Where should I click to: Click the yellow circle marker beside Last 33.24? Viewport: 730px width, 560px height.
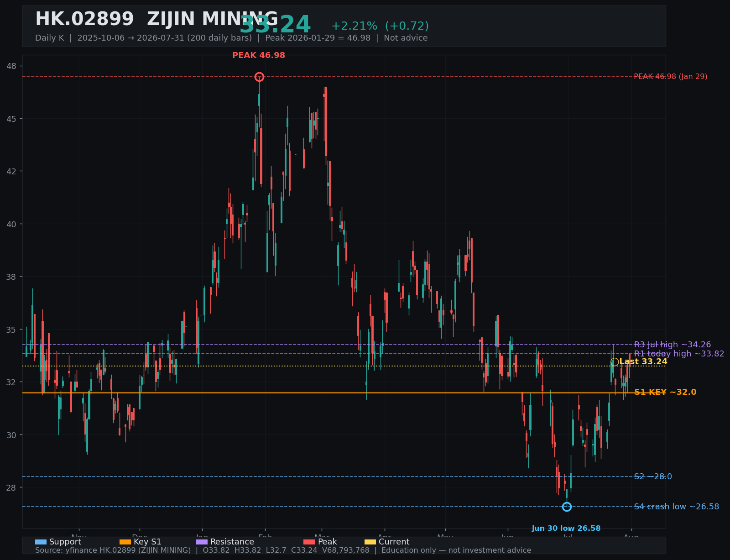[615, 362]
